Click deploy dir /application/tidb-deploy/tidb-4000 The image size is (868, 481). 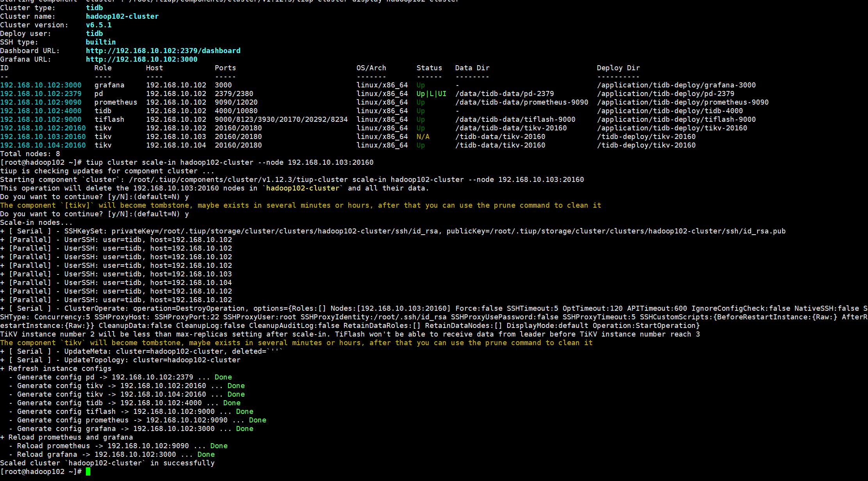[x=670, y=111]
